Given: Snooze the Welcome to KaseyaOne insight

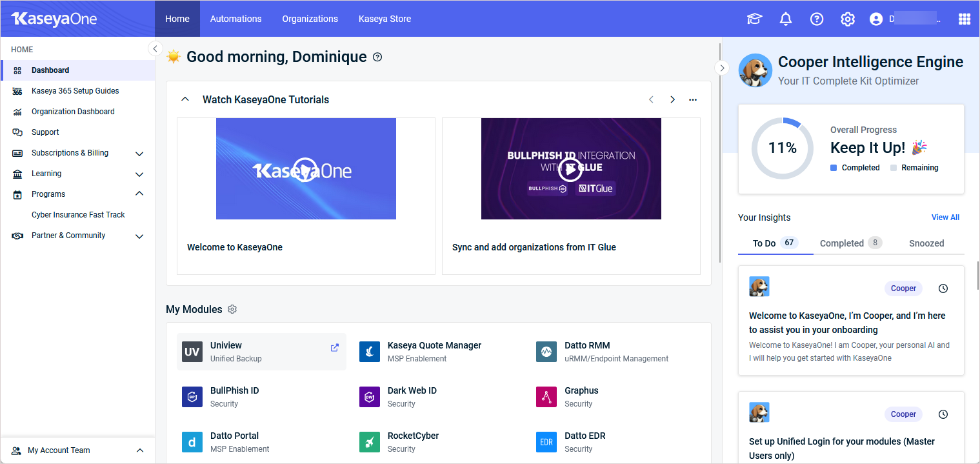Looking at the screenshot, I should (943, 288).
